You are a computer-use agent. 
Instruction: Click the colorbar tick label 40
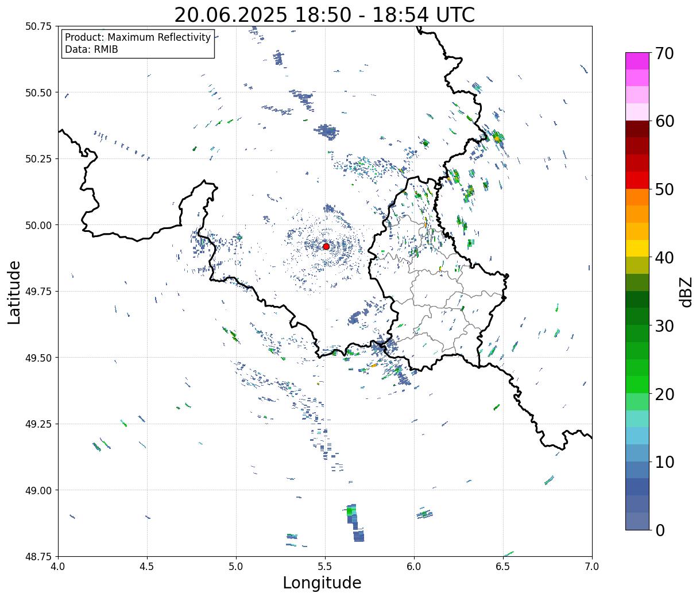click(x=664, y=258)
